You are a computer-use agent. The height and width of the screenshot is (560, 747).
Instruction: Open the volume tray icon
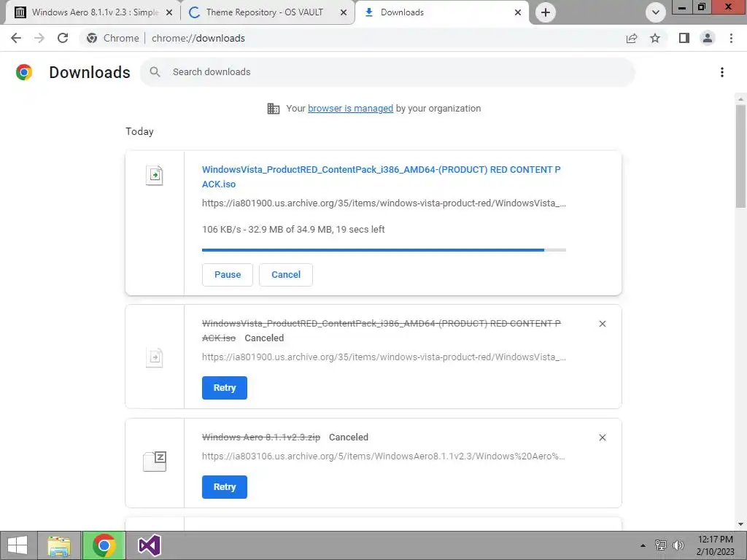678,545
